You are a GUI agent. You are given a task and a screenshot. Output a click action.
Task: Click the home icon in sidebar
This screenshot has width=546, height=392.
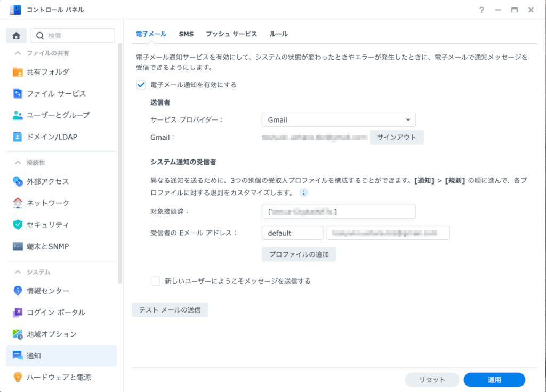pyautogui.click(x=16, y=36)
